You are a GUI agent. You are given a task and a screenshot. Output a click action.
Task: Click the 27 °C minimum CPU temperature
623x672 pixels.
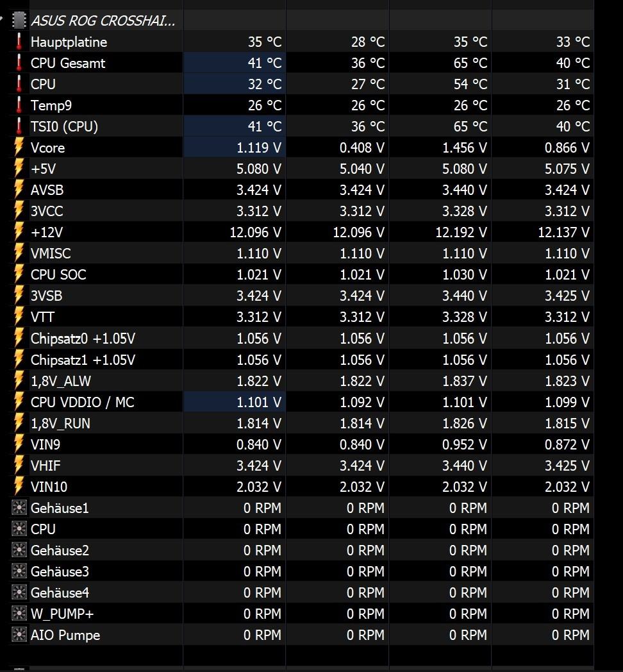[x=368, y=84]
